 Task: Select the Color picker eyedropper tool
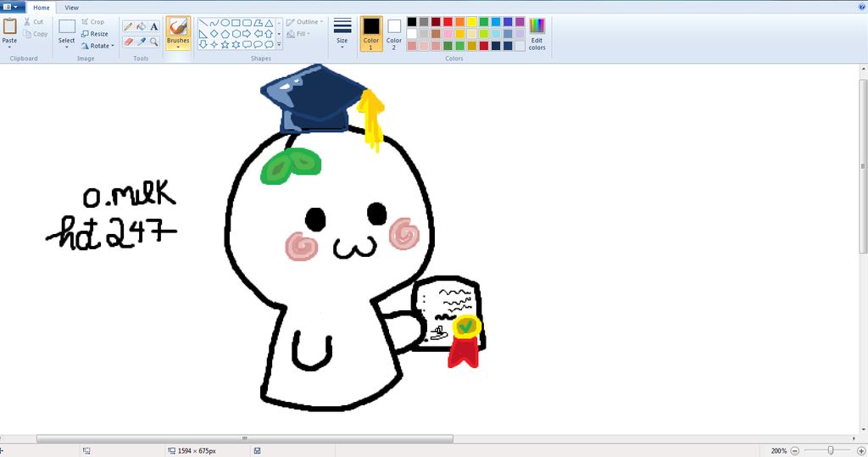tap(142, 42)
